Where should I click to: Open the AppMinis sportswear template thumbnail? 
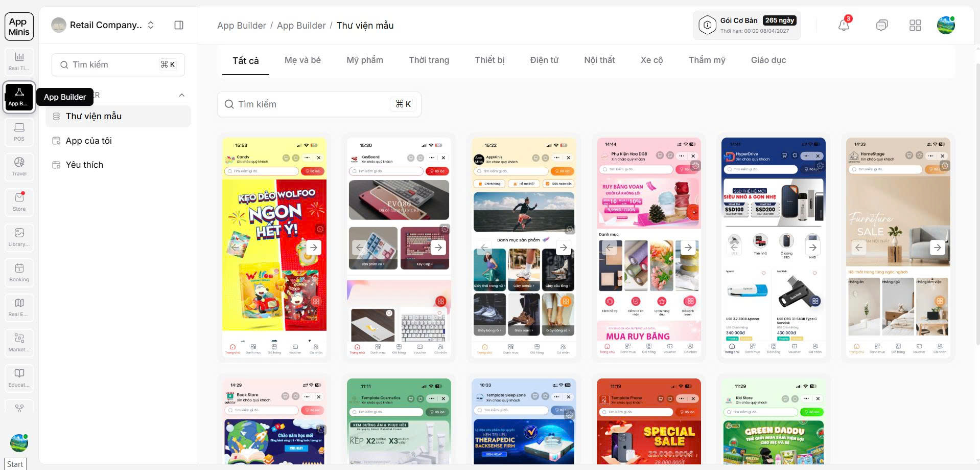tap(524, 248)
